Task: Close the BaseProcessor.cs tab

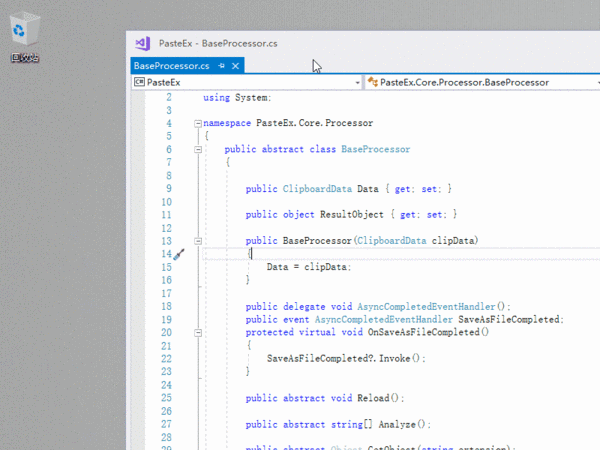Action: (x=236, y=66)
